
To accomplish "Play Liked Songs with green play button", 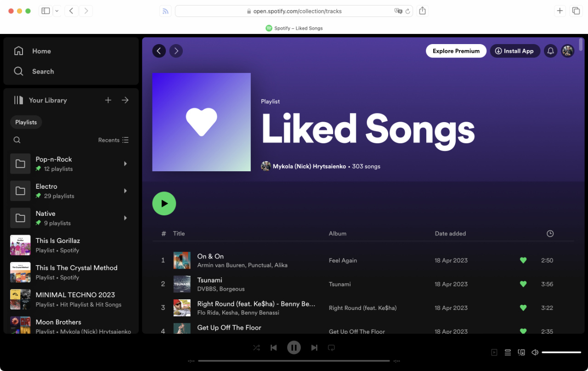I will (164, 203).
